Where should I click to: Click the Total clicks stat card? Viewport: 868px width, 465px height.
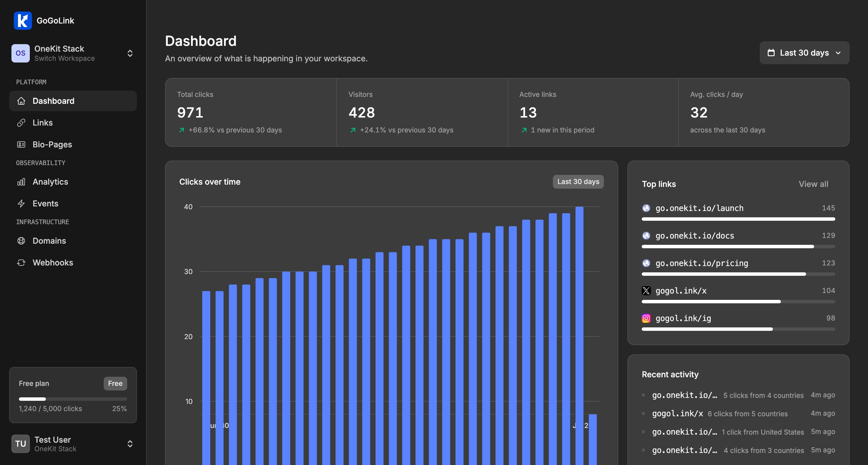click(251, 112)
